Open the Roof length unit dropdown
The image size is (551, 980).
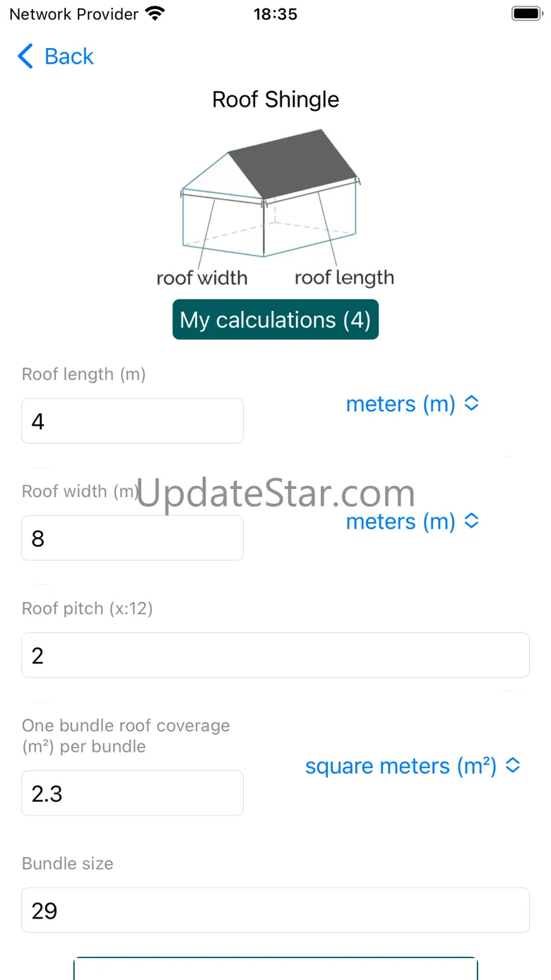(x=413, y=404)
